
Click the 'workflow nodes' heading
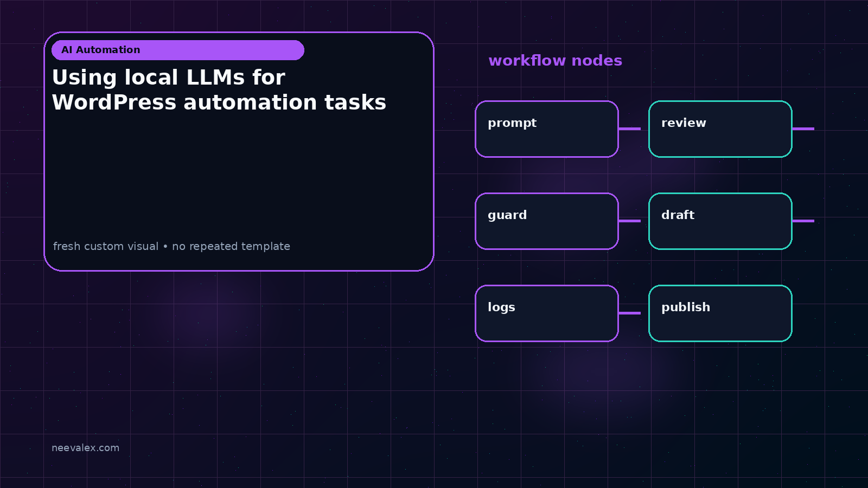click(x=555, y=61)
